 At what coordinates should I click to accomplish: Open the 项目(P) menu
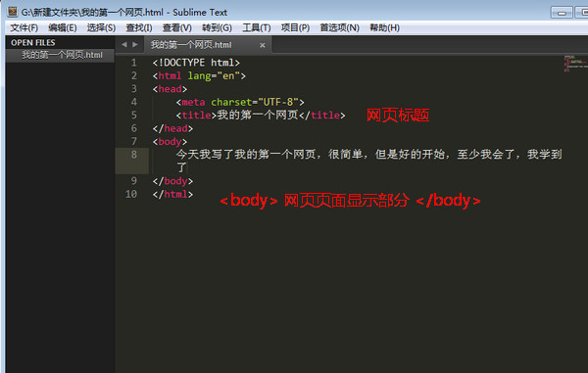[x=296, y=27]
